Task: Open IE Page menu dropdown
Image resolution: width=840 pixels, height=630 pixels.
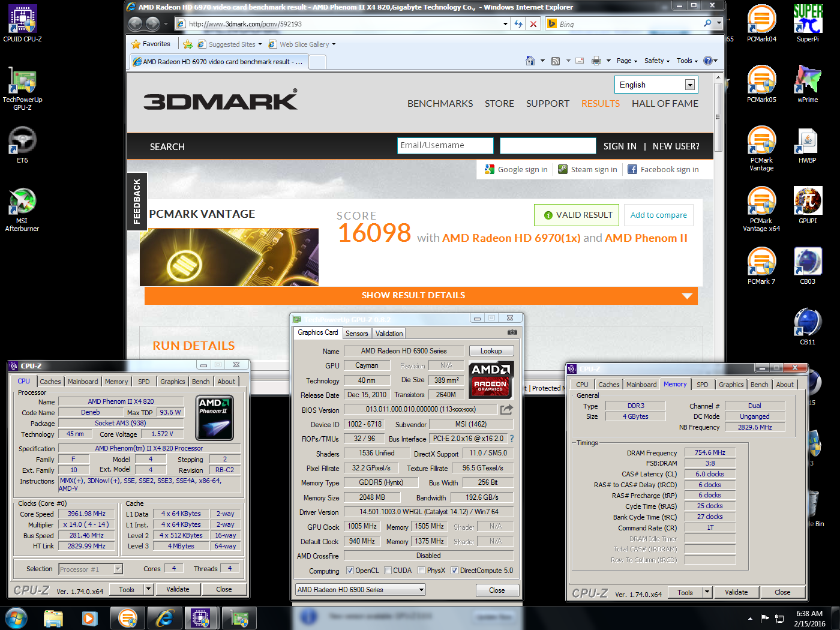Action: [627, 61]
